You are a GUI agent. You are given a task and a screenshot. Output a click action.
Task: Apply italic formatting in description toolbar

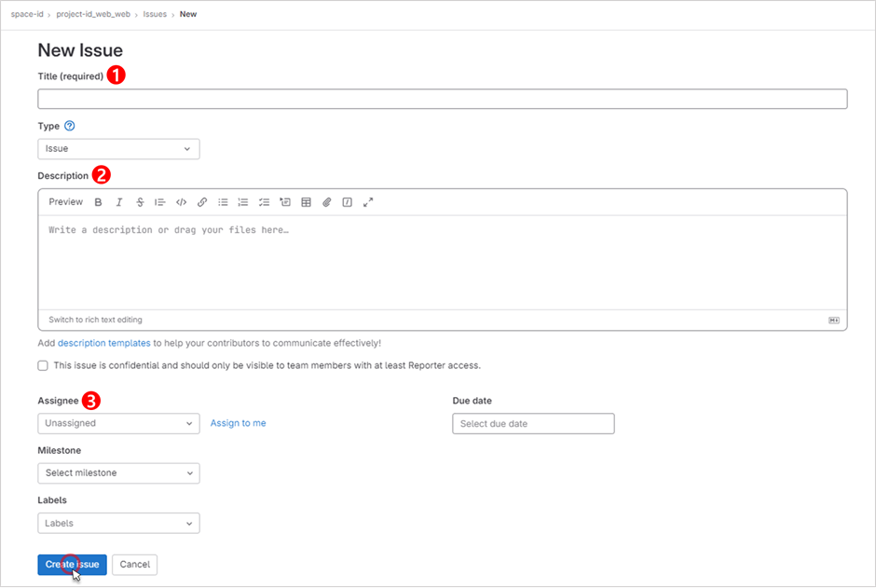(119, 202)
